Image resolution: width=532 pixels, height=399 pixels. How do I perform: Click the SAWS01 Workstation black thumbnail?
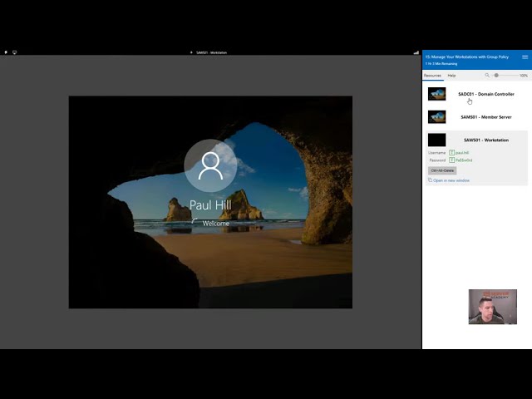[x=437, y=140]
